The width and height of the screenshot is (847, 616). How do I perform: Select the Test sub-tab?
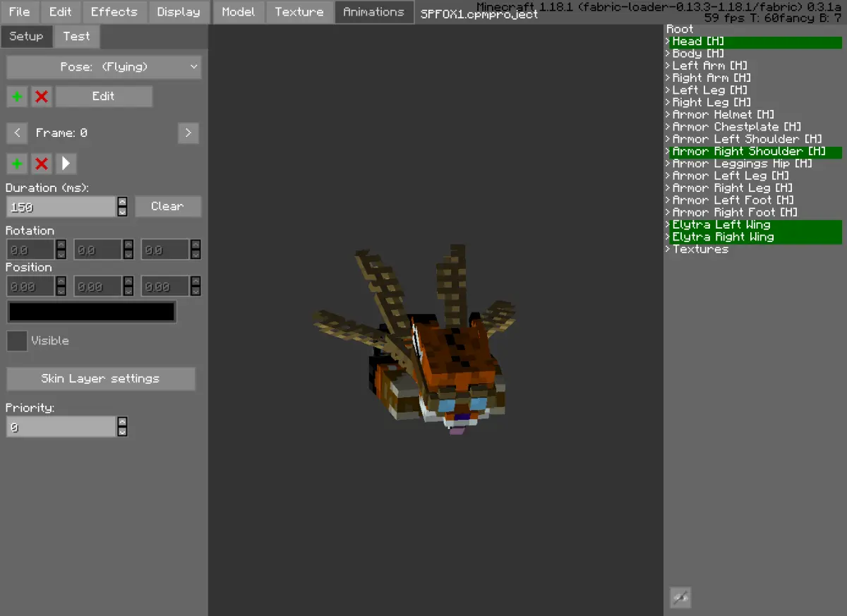pos(76,36)
